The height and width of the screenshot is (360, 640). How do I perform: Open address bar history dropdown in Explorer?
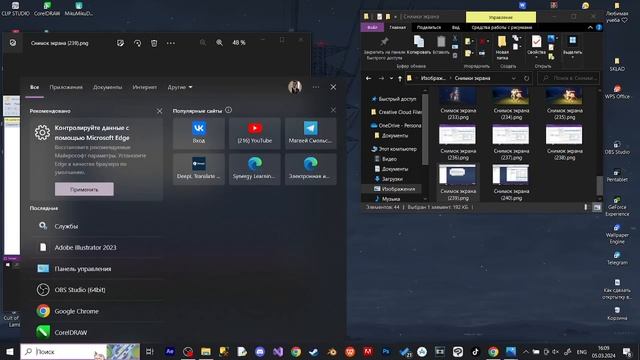click(x=513, y=78)
